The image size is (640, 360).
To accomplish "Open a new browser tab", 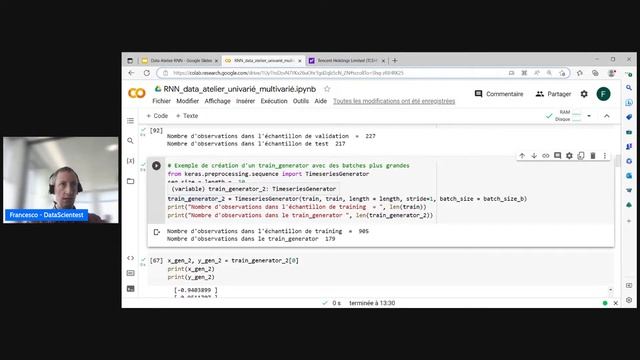I will [x=395, y=60].
